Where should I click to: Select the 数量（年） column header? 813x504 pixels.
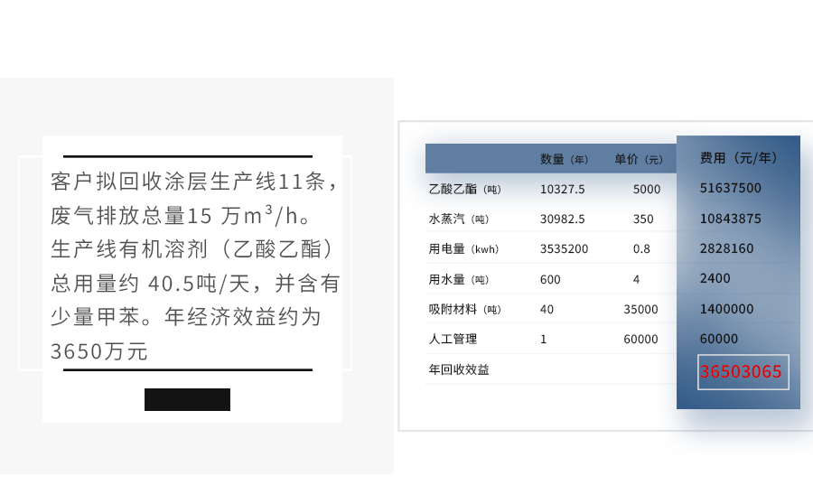(565, 159)
